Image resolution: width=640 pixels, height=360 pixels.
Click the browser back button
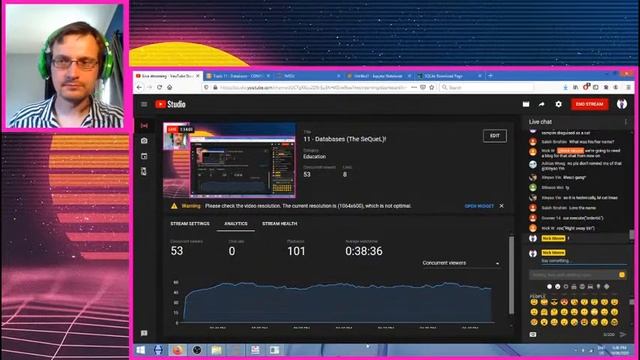coord(140,87)
